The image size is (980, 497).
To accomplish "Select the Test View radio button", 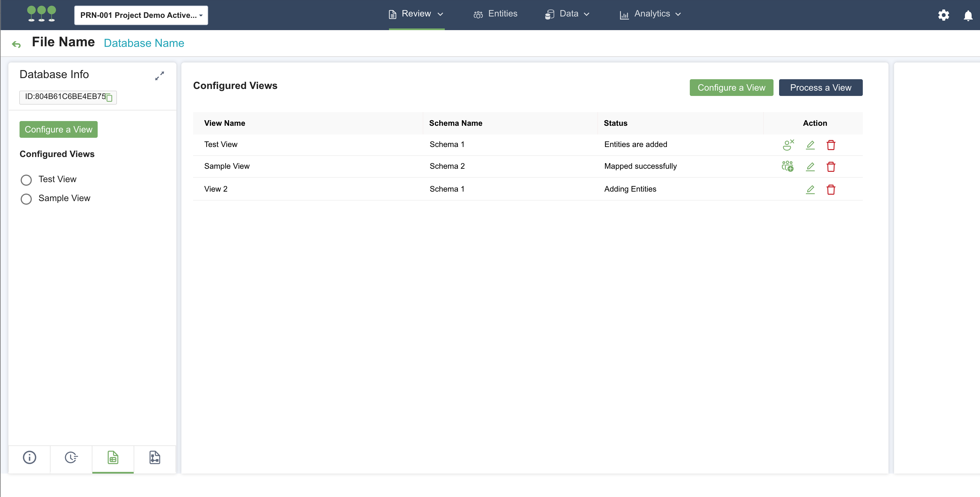I will (26, 180).
